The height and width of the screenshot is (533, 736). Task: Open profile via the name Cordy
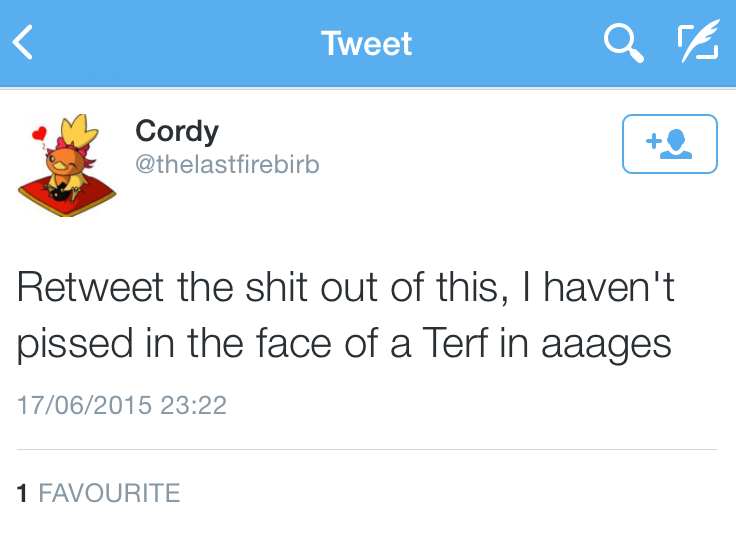(x=177, y=130)
